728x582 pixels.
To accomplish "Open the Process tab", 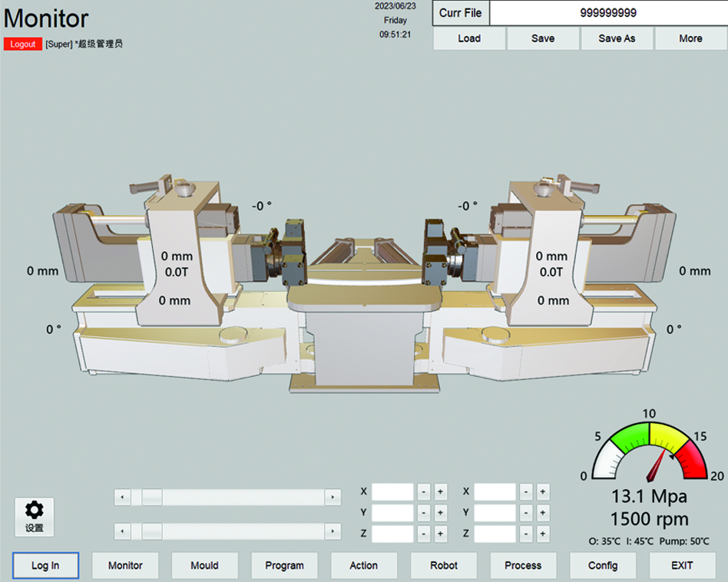I will point(523,565).
